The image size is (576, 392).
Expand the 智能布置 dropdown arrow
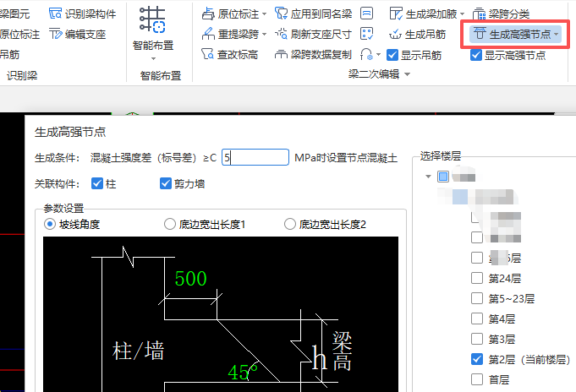[x=153, y=59]
